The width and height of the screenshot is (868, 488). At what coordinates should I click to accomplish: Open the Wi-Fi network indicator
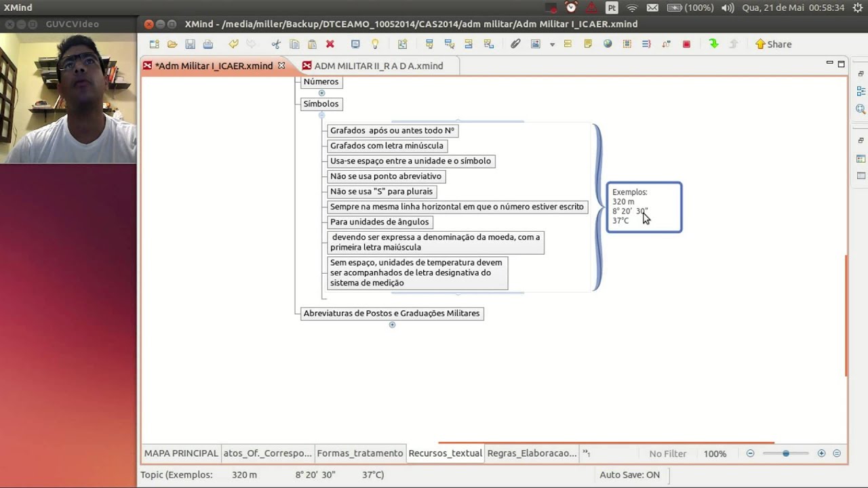click(632, 7)
